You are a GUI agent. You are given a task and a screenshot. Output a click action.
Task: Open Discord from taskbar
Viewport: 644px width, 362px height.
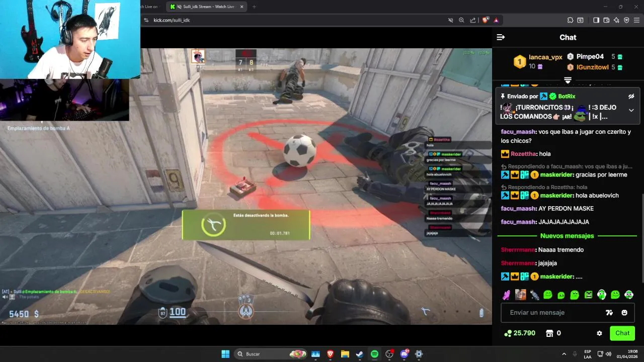pyautogui.click(x=405, y=354)
